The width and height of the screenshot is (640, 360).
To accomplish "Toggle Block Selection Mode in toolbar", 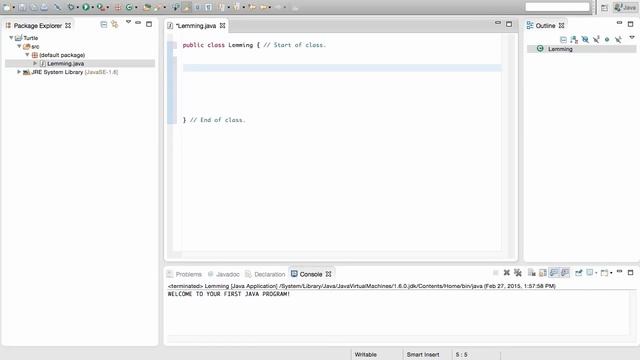I will [198, 7].
